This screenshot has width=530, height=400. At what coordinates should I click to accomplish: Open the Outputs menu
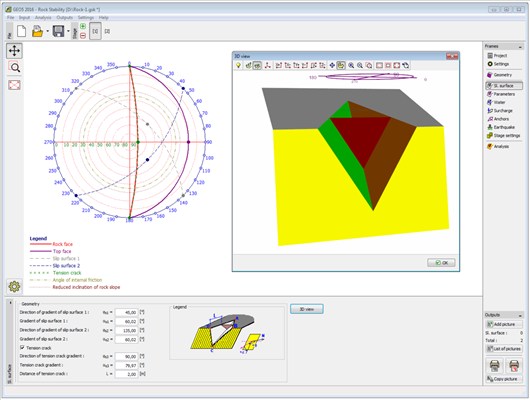coord(65,18)
